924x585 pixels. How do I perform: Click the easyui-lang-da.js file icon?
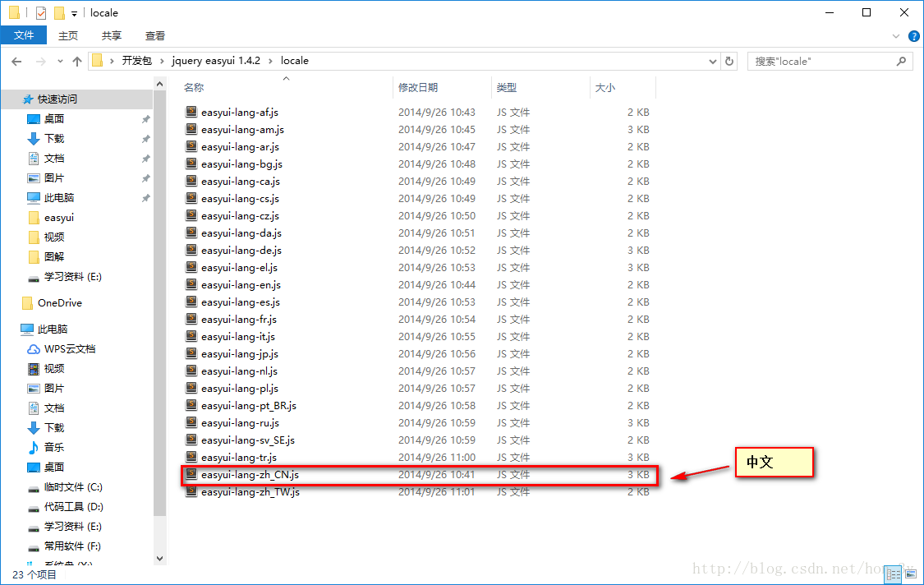[x=191, y=233]
